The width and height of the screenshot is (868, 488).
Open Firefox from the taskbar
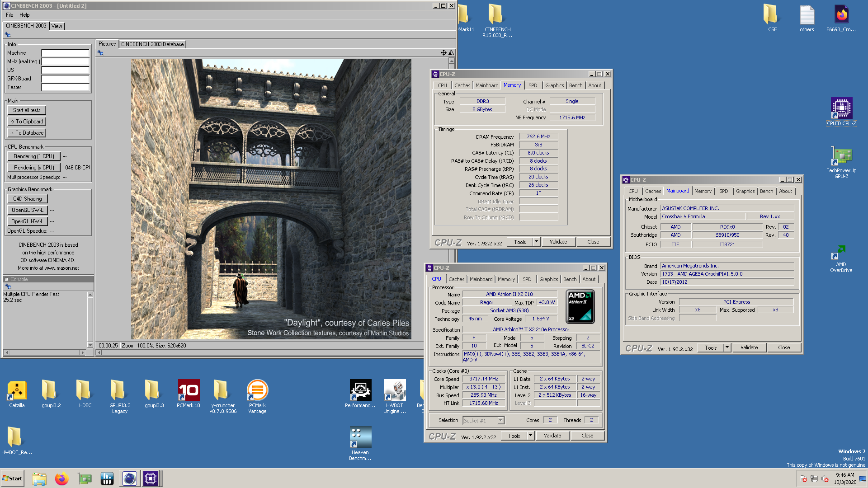pos(61,479)
